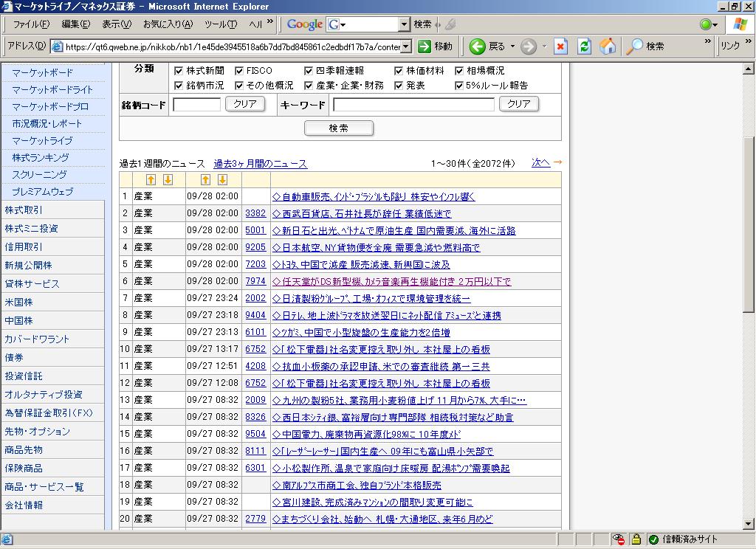Toggle the 株価材料 checkbox
This screenshot has width=756, height=549.
coord(399,71)
